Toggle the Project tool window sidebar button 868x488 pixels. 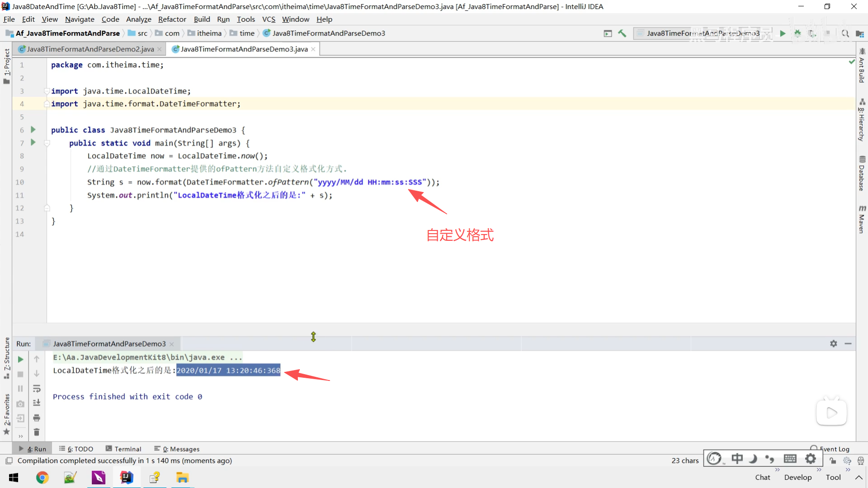tap(6, 66)
